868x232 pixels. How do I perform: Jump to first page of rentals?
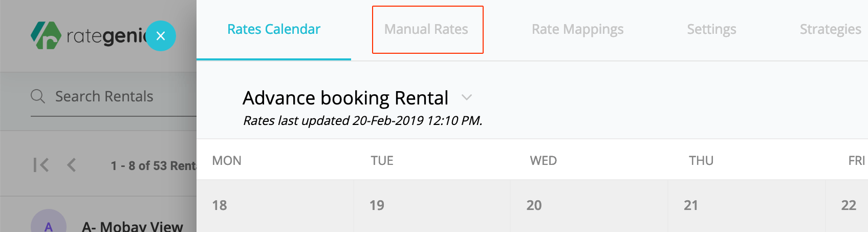(x=41, y=165)
